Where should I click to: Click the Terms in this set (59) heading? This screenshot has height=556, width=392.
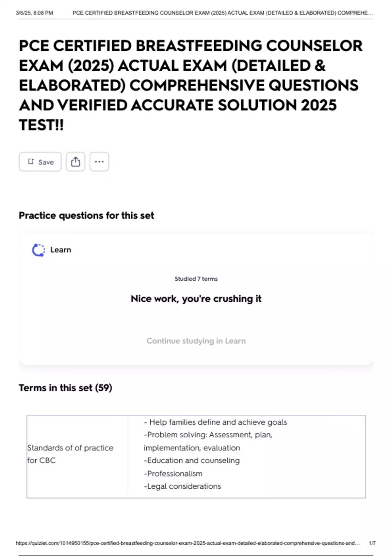[x=65, y=388]
